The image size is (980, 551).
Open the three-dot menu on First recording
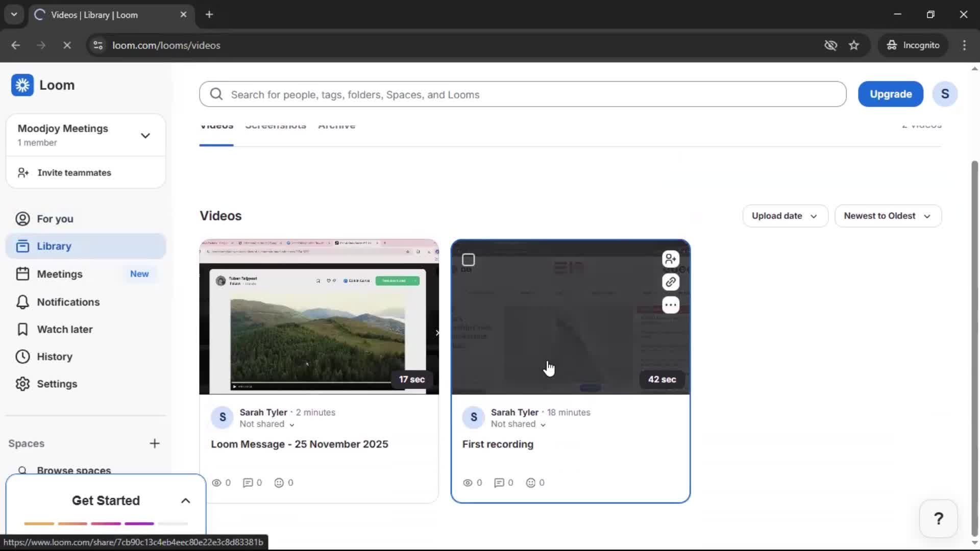(x=670, y=305)
